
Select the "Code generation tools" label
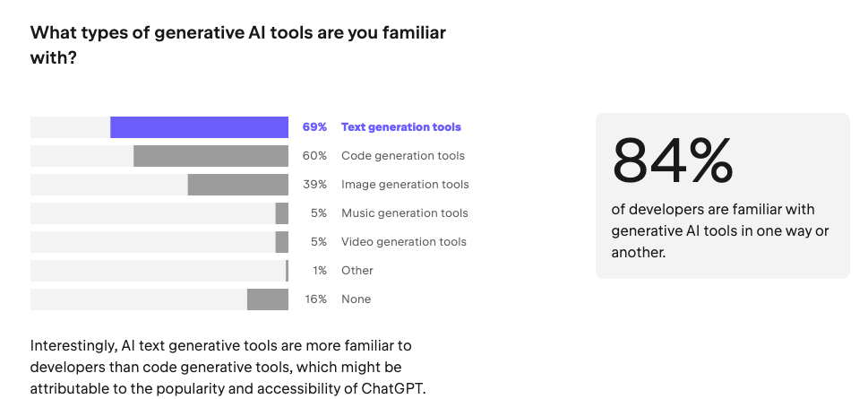[403, 156]
